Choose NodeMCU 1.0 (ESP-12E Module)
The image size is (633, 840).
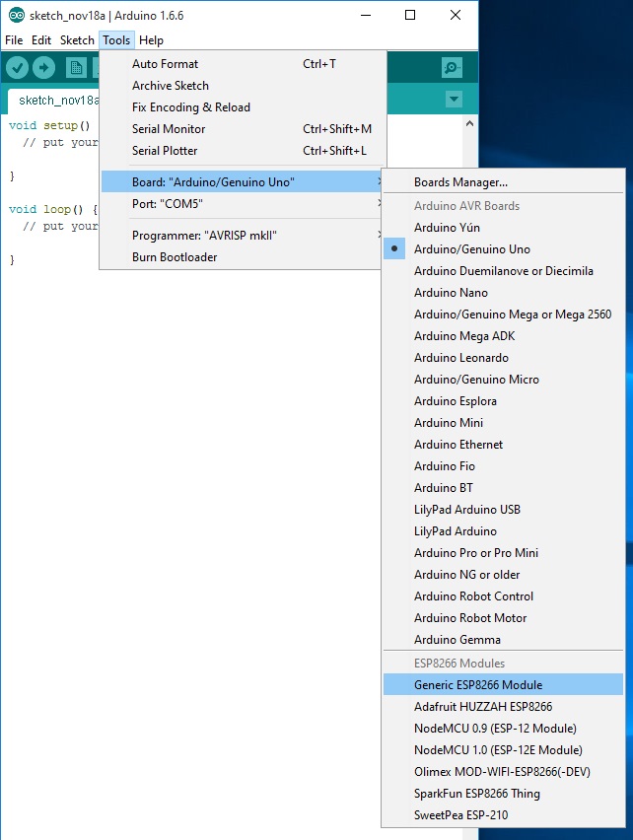(504, 750)
